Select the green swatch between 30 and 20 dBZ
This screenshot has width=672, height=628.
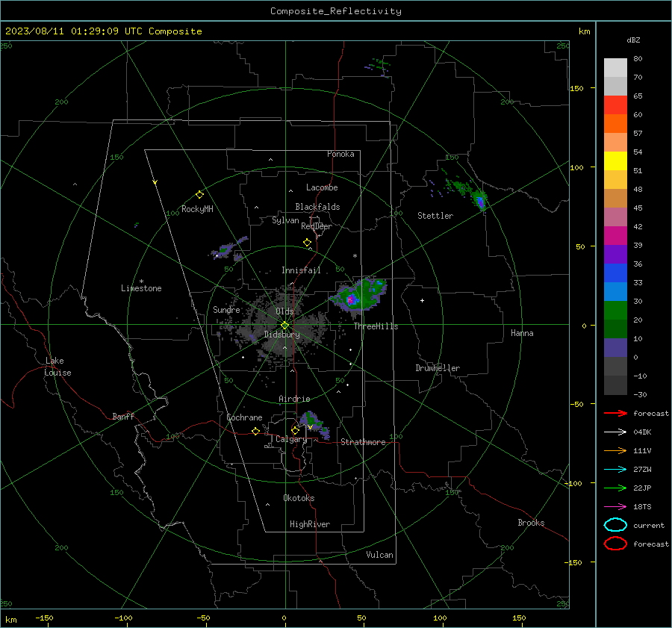coord(615,311)
